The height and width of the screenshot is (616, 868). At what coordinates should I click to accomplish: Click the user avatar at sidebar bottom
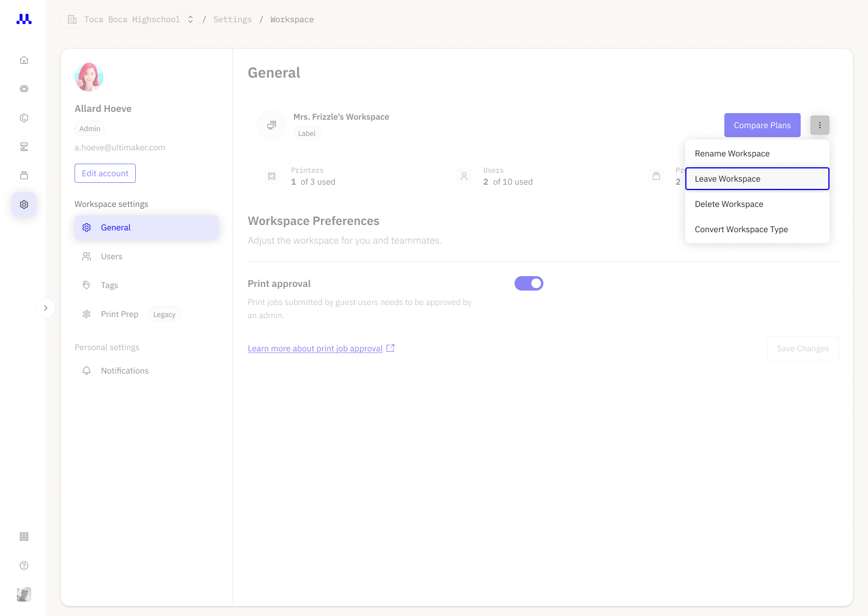click(24, 594)
